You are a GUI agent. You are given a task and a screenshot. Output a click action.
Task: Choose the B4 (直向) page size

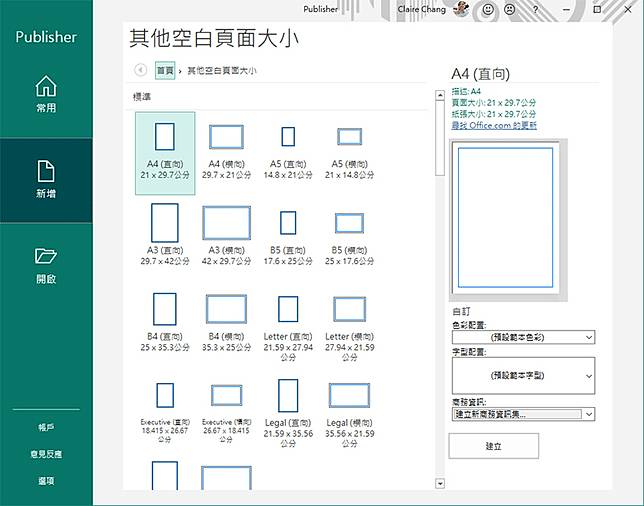pyautogui.click(x=165, y=322)
